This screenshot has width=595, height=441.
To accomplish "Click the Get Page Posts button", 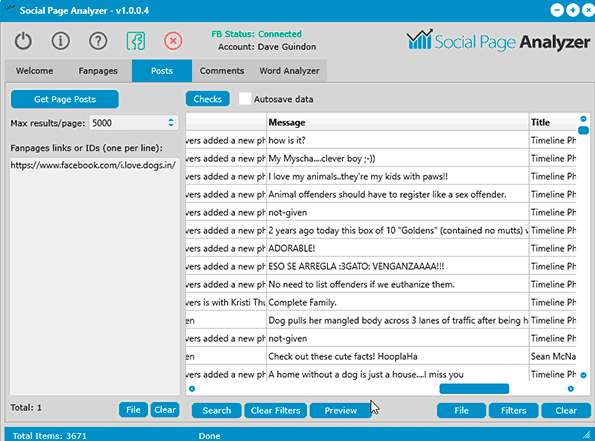I will pos(65,99).
